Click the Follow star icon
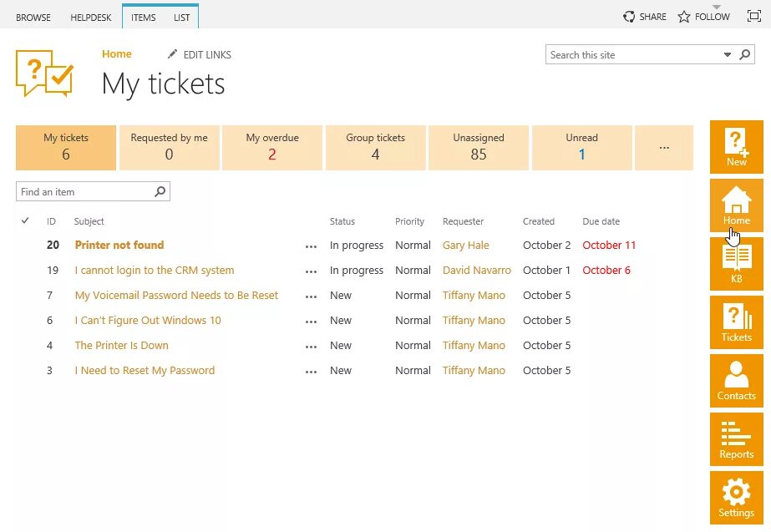Screen dimensions: 771x532 coord(684,17)
